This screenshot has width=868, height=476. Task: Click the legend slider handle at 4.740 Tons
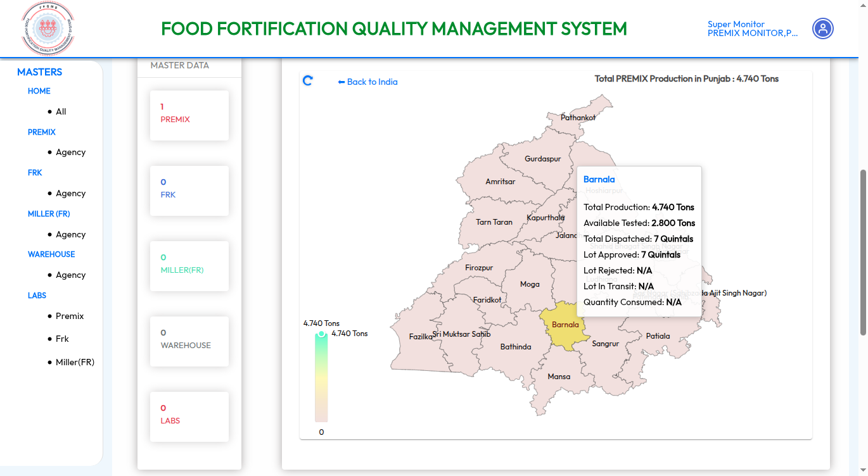tap(321, 334)
